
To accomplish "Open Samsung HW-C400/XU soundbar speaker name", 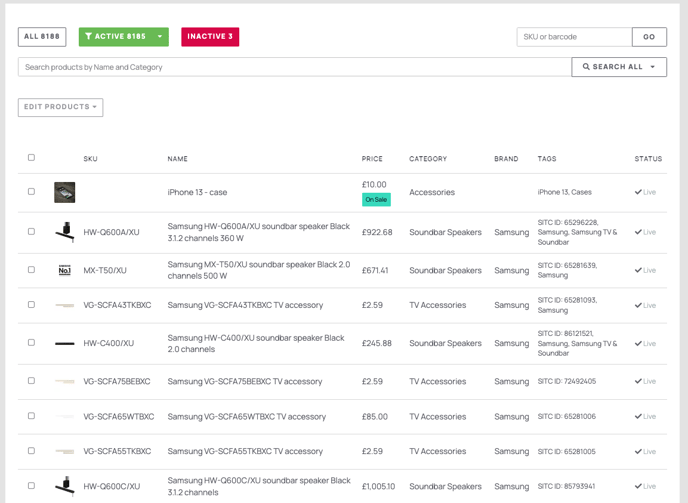I will [256, 344].
